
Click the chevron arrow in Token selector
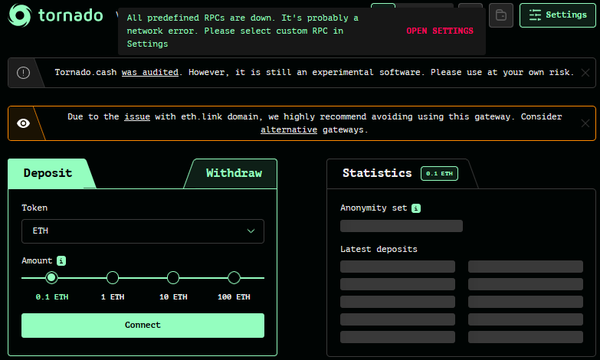click(x=251, y=231)
